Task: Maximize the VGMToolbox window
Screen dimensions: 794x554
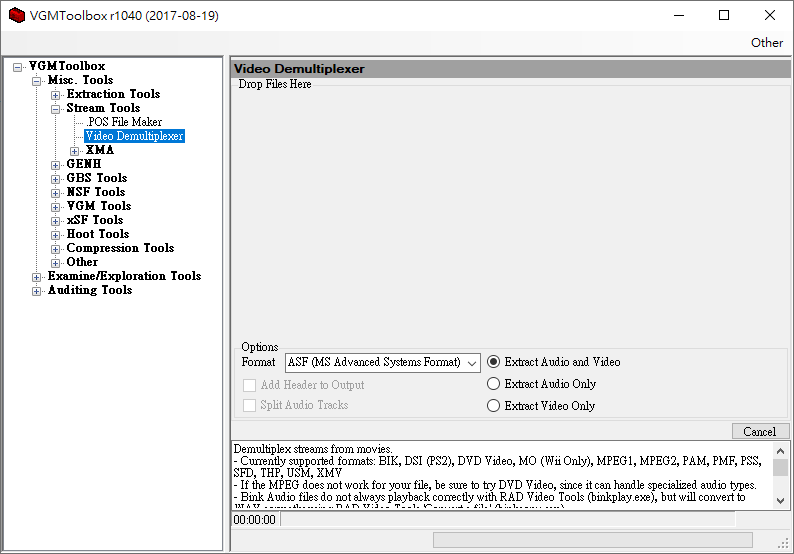Action: (724, 15)
